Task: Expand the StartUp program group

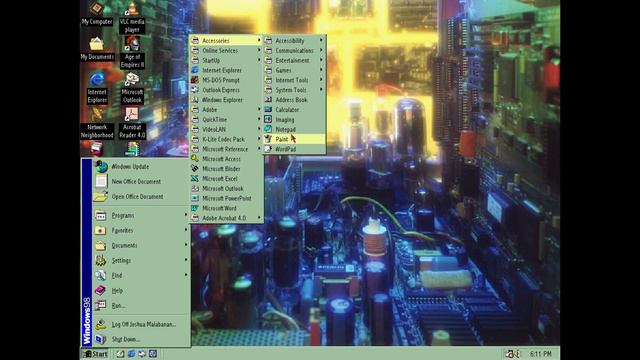Action: tap(226, 60)
